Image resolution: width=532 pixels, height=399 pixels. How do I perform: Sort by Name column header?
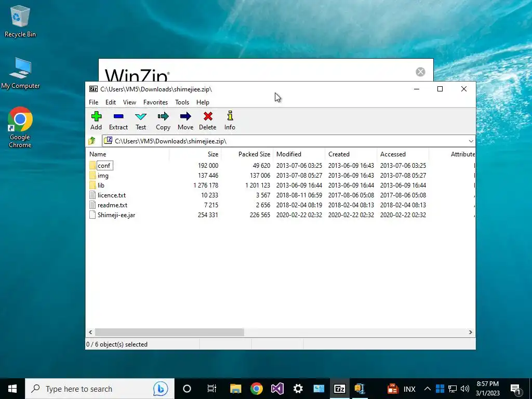(x=128, y=154)
